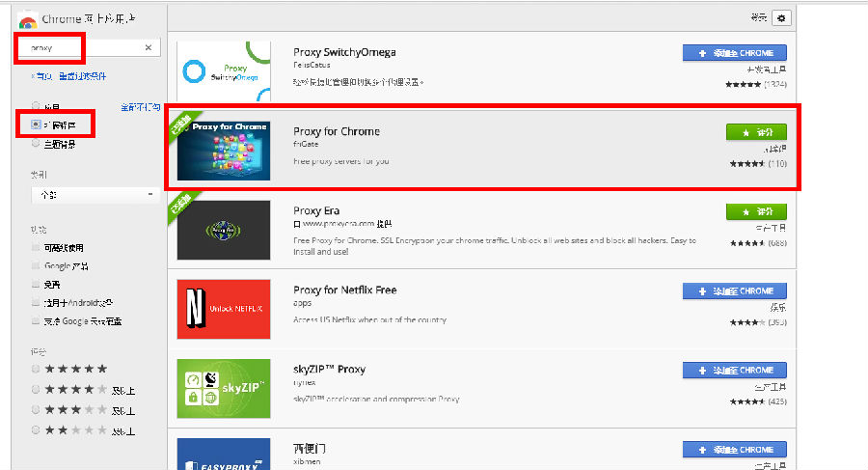The image size is (868, 470).
Task: Click the (353) rating count
Action: 777,322
